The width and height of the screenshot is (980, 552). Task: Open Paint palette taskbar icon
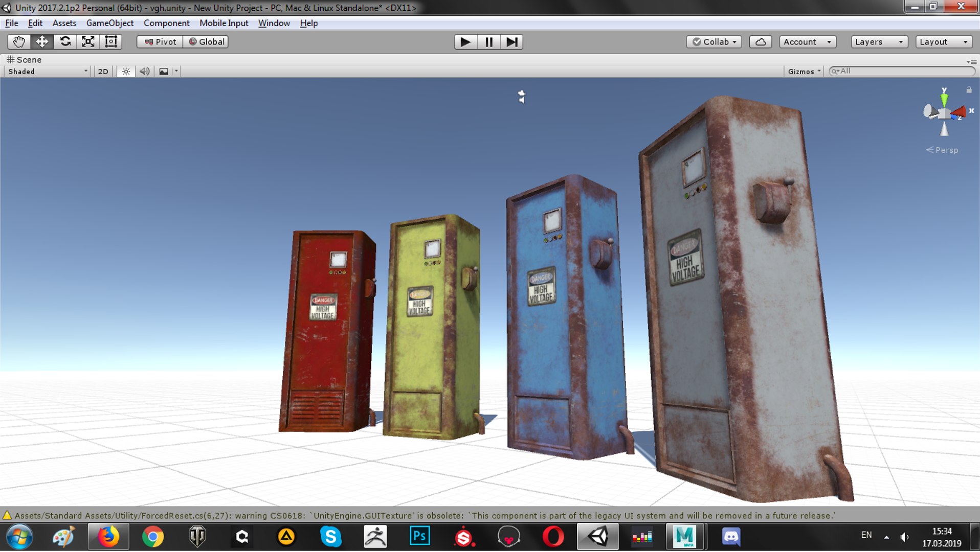pos(64,537)
